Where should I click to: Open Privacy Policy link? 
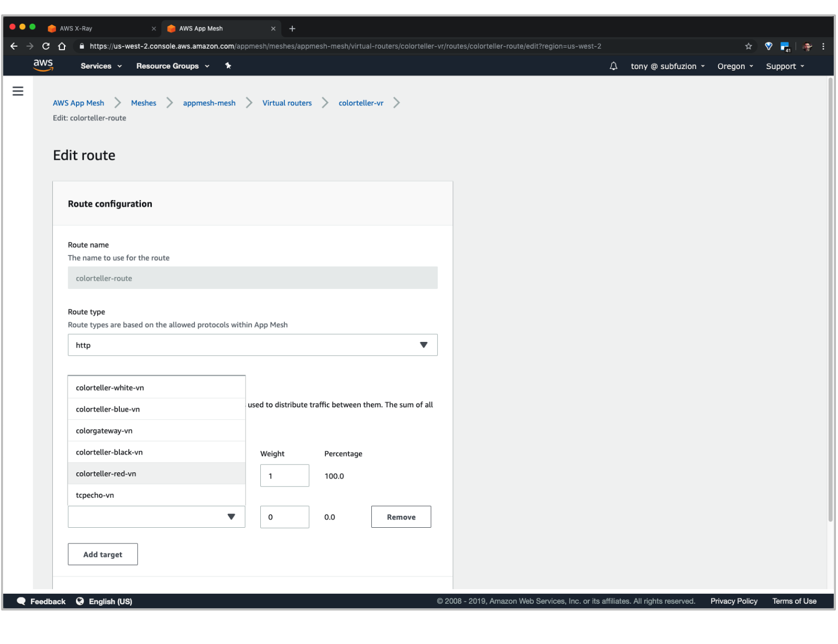(734, 601)
